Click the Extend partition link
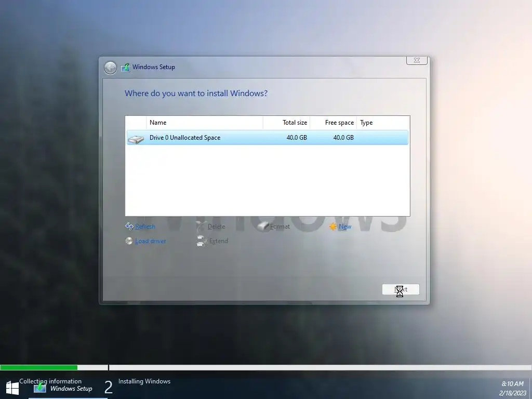Viewport: 532px width, 399px height. coord(219,241)
